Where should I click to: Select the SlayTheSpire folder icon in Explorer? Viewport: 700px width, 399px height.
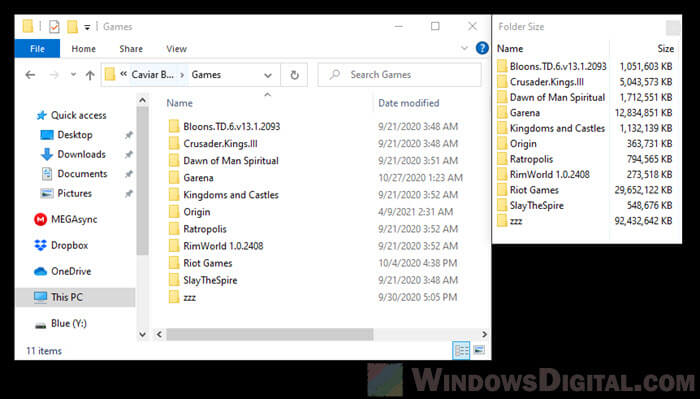174,280
